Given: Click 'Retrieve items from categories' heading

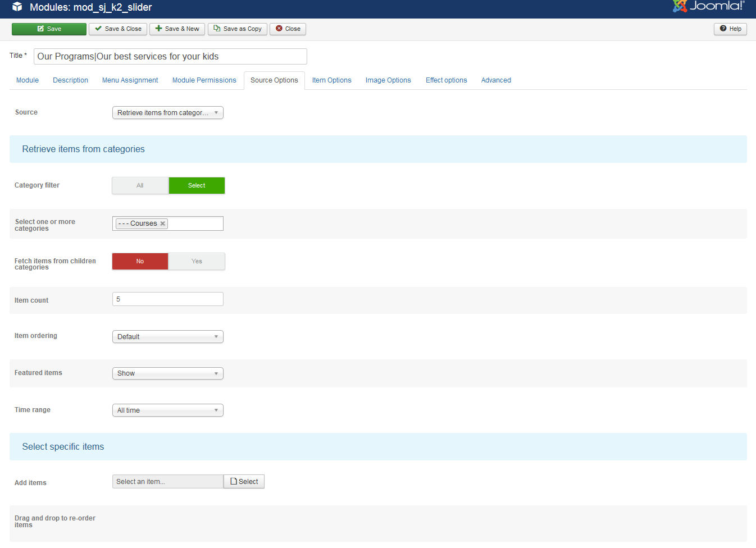Looking at the screenshot, I should pyautogui.click(x=83, y=149).
